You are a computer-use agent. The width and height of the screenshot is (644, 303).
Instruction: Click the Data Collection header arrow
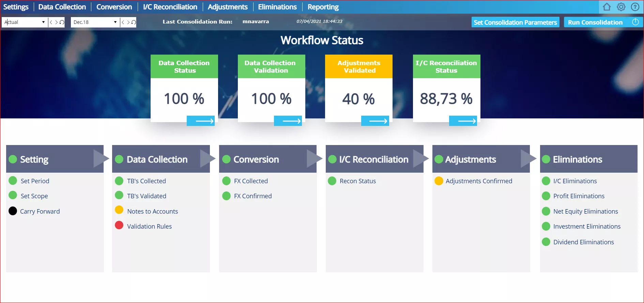[208, 158]
